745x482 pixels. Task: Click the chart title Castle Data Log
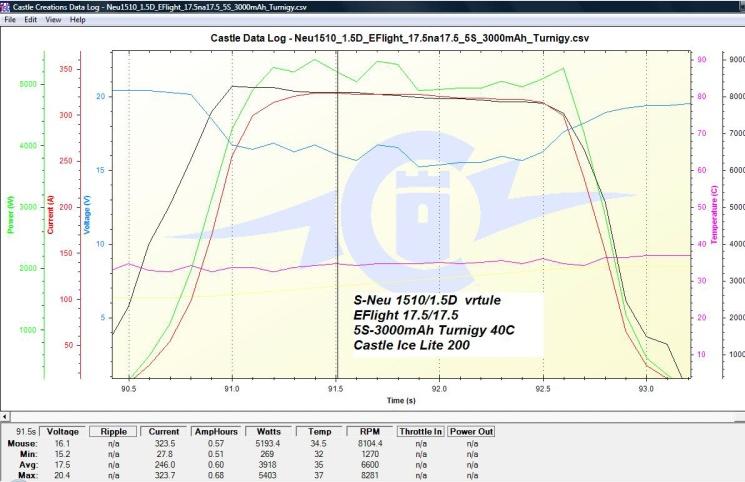click(400, 38)
